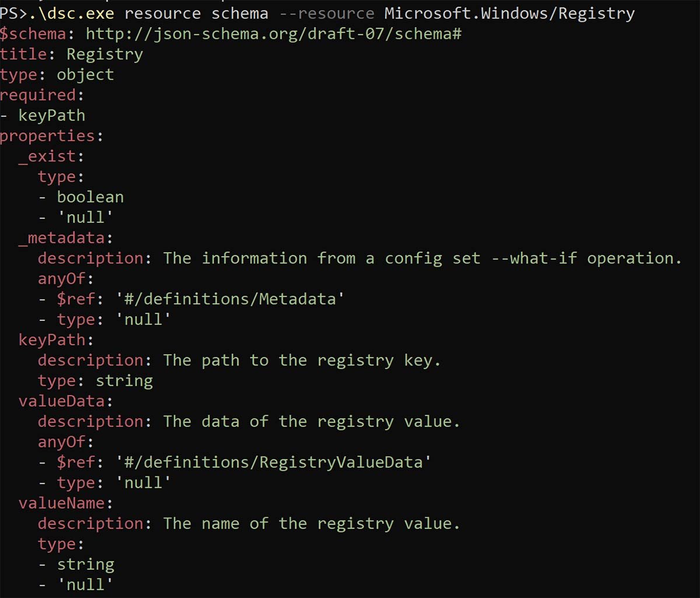Click the keyPath item under required

[52, 115]
